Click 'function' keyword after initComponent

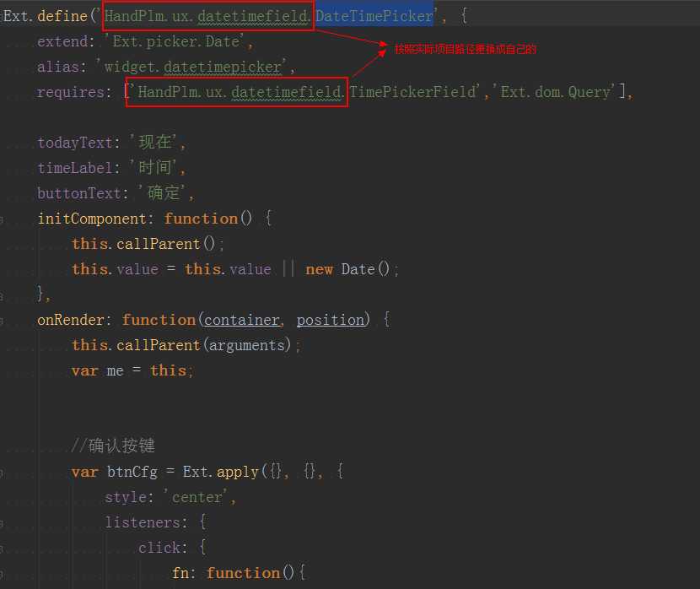pyautogui.click(x=201, y=219)
